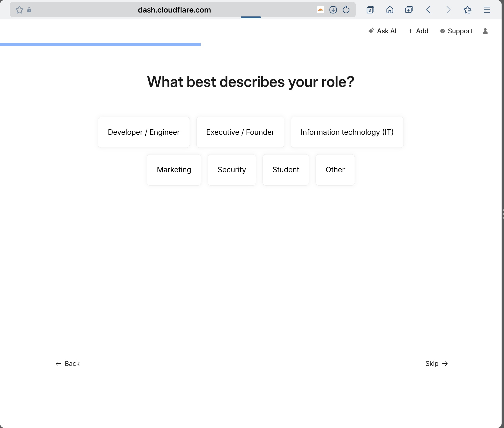Open a new tab with plus icon
The image size is (504, 428).
[409, 10]
